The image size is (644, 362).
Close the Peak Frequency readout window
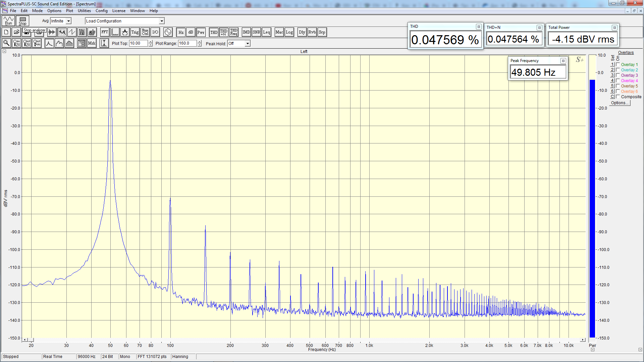point(563,61)
